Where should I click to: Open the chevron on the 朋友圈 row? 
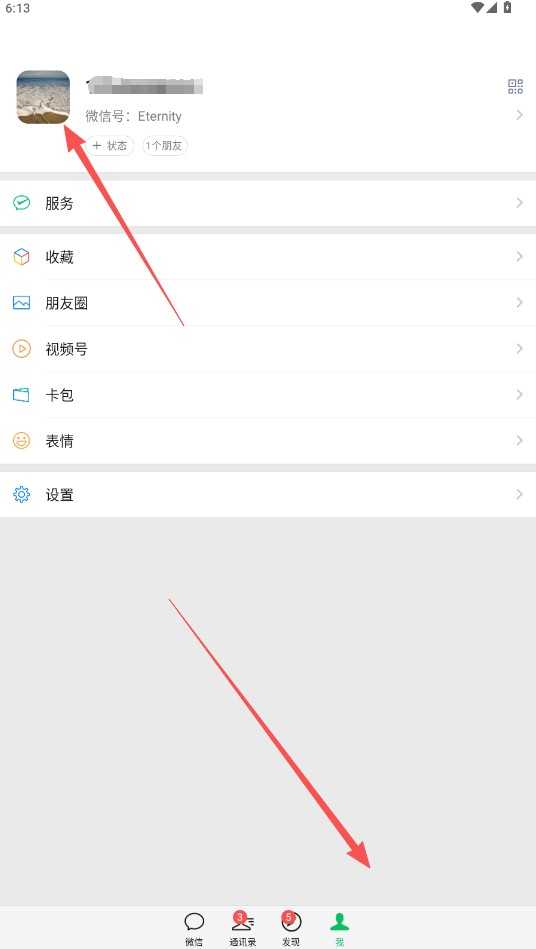tap(519, 303)
